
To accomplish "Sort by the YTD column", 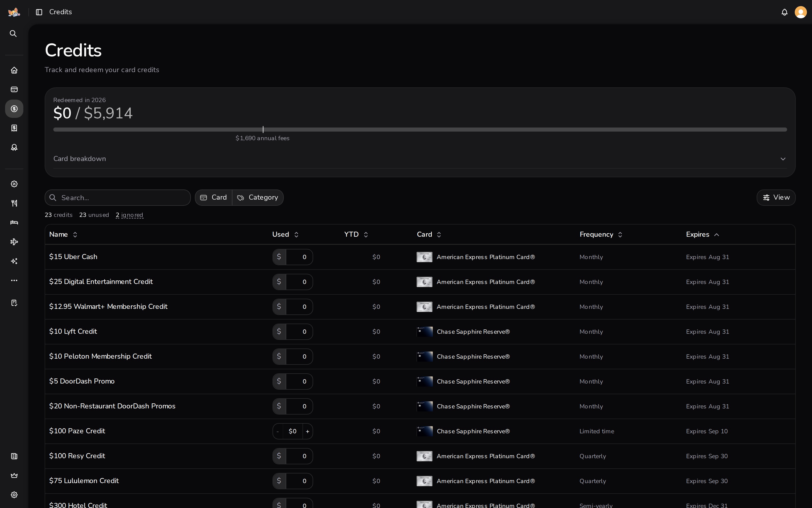I will [x=356, y=234].
